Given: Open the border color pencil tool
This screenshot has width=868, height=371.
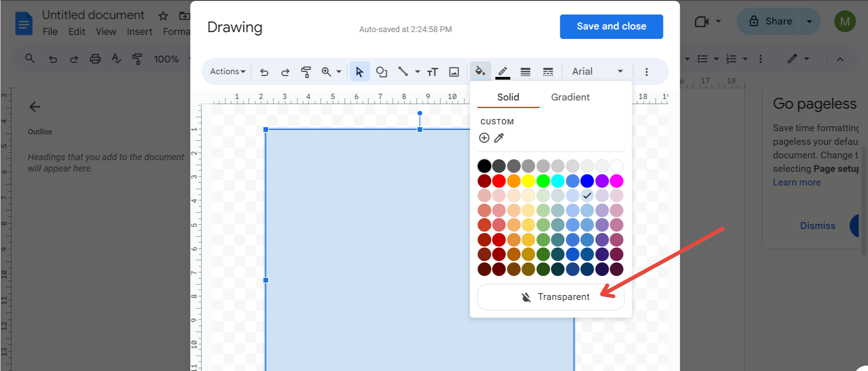Looking at the screenshot, I should [502, 71].
